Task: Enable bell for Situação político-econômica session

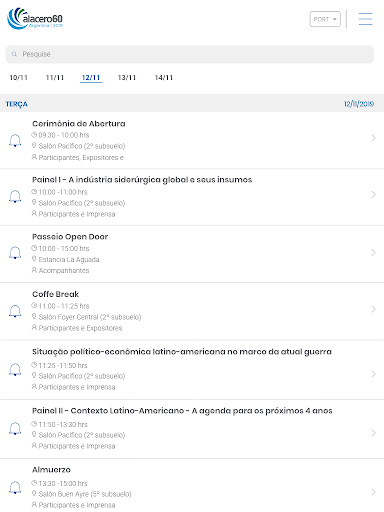Action: (15, 370)
